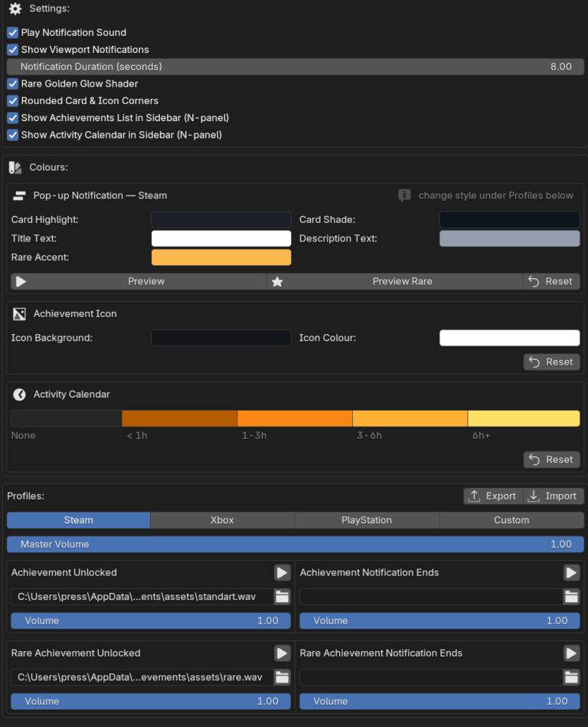Viewport: 588px width, 727px height.
Task: Switch to the PlayStation profile
Action: pyautogui.click(x=367, y=520)
